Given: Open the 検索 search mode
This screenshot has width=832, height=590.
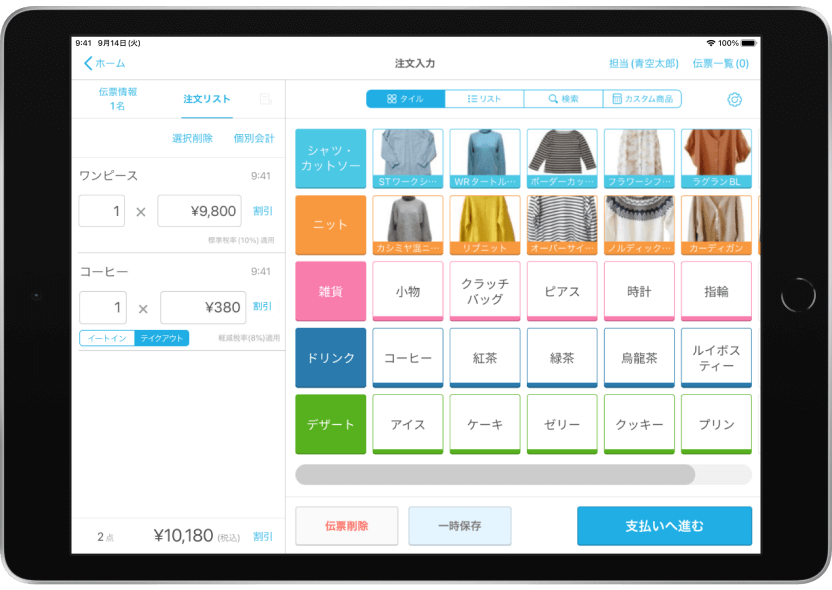Looking at the screenshot, I should [563, 99].
